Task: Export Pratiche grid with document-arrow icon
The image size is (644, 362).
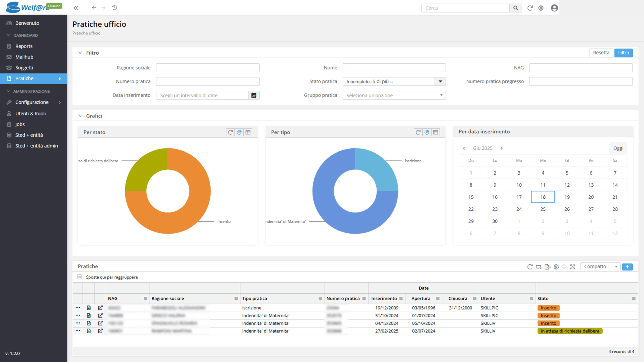Action: (547, 267)
